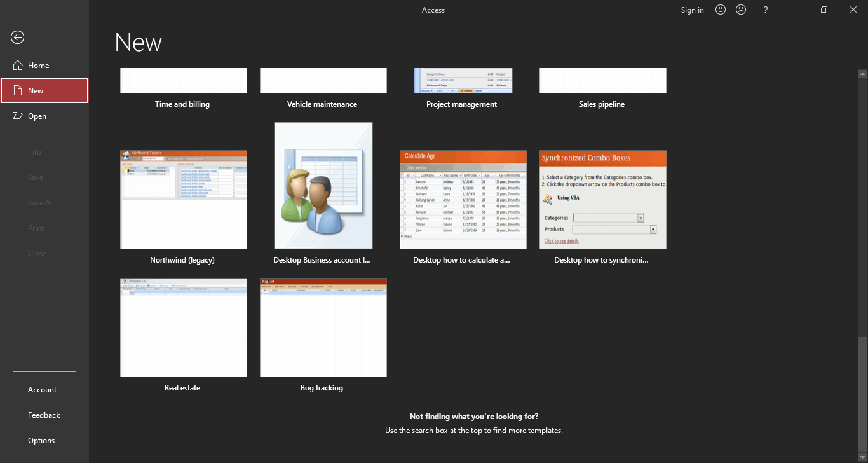Choose Open in the left sidebar
Image resolution: width=868 pixels, height=463 pixels.
(37, 116)
